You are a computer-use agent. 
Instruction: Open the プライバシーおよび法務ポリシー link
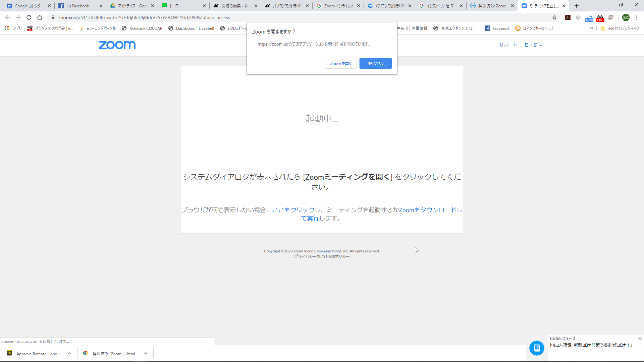coord(322,256)
